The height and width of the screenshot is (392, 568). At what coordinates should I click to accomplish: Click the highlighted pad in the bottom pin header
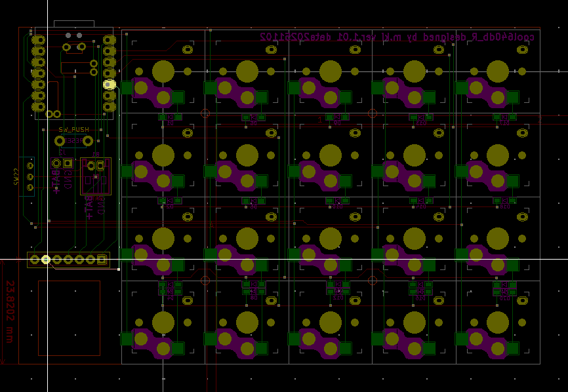46,260
